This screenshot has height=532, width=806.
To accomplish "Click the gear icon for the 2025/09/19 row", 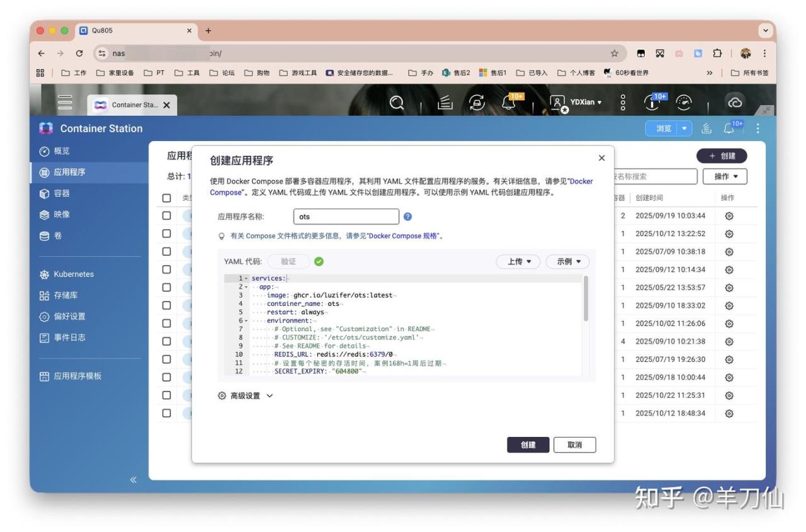I will point(729,216).
